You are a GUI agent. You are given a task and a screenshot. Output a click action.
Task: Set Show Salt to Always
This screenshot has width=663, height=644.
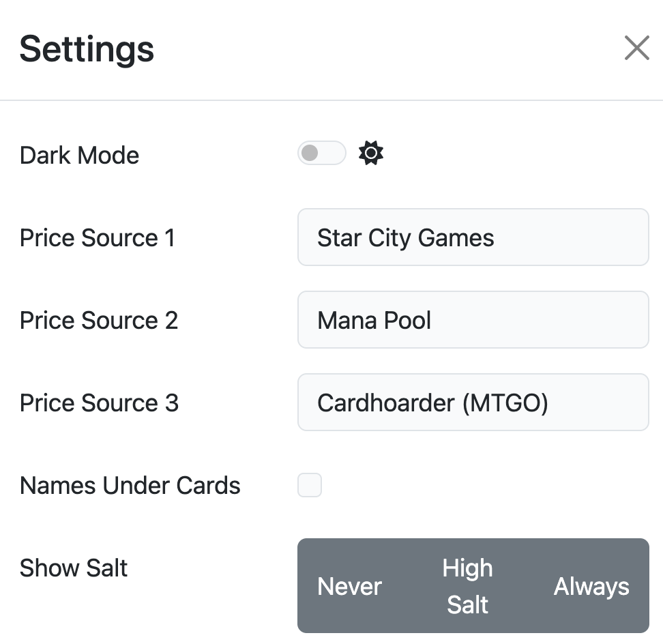pyautogui.click(x=591, y=586)
